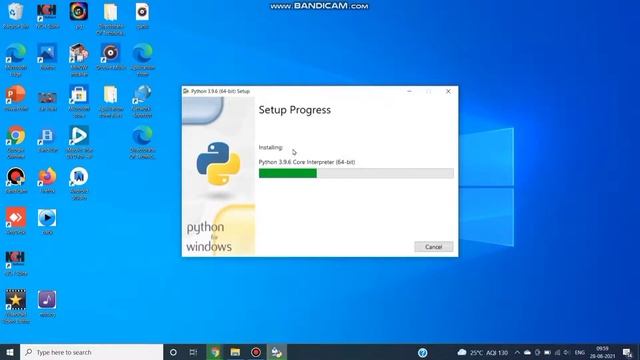Click the Python installer taskbar button
This screenshot has height=360, width=640.
click(x=276, y=352)
